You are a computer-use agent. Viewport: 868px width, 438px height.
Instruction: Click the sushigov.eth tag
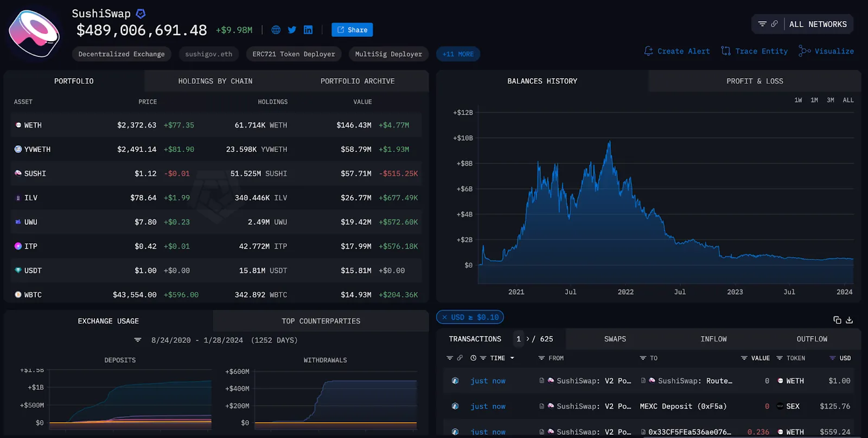208,54
